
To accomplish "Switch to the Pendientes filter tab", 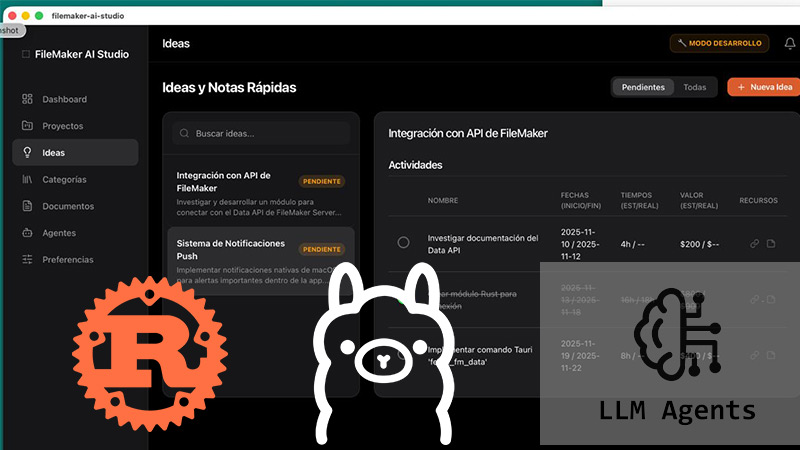I will coord(643,87).
